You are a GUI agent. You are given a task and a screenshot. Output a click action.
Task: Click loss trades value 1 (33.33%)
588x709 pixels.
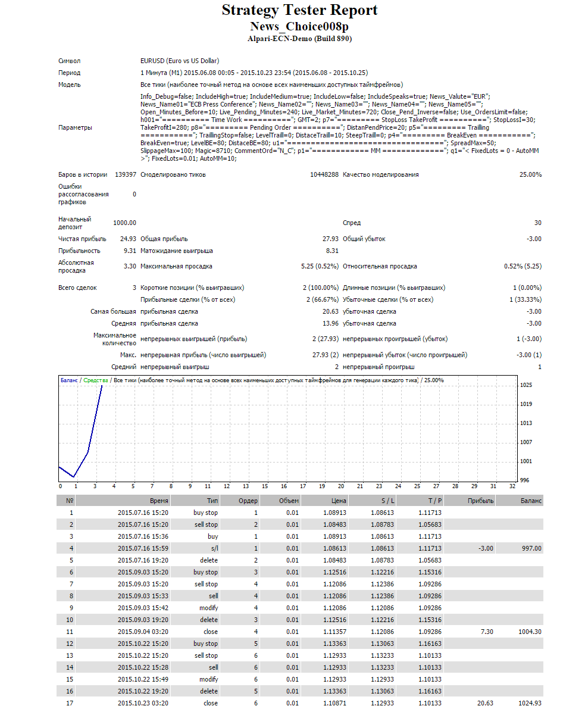click(x=525, y=299)
